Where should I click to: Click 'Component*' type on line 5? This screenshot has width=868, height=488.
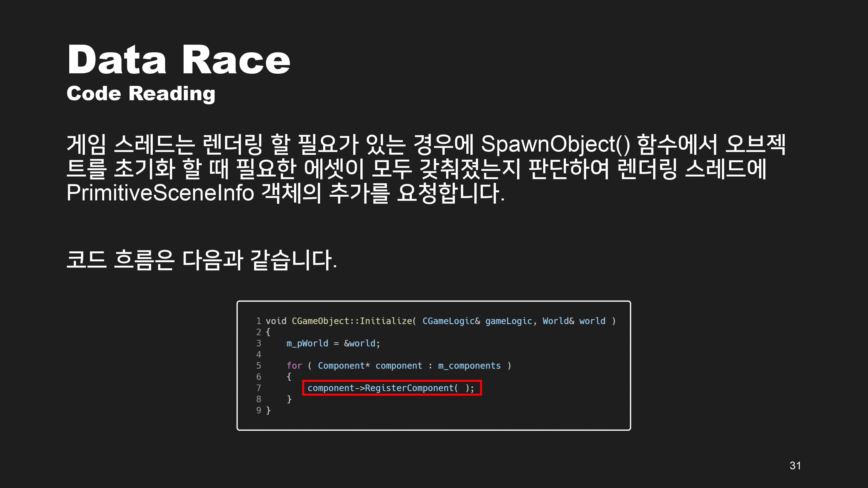point(344,365)
